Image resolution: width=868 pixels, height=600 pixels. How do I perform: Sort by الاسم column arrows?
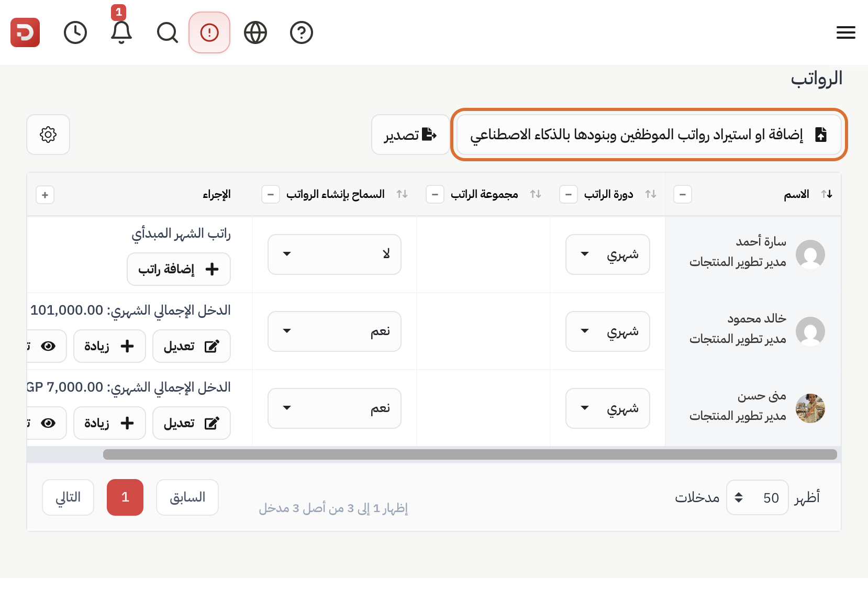[x=827, y=194]
